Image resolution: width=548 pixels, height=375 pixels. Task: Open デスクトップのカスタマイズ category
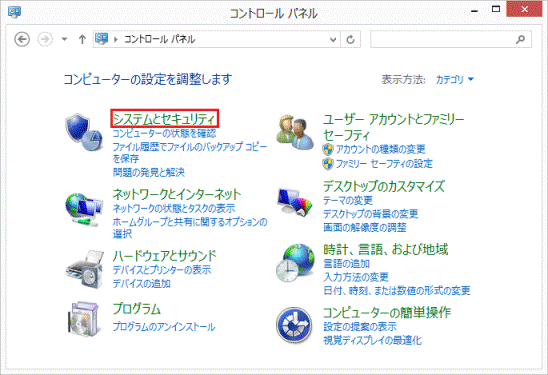pos(384,186)
